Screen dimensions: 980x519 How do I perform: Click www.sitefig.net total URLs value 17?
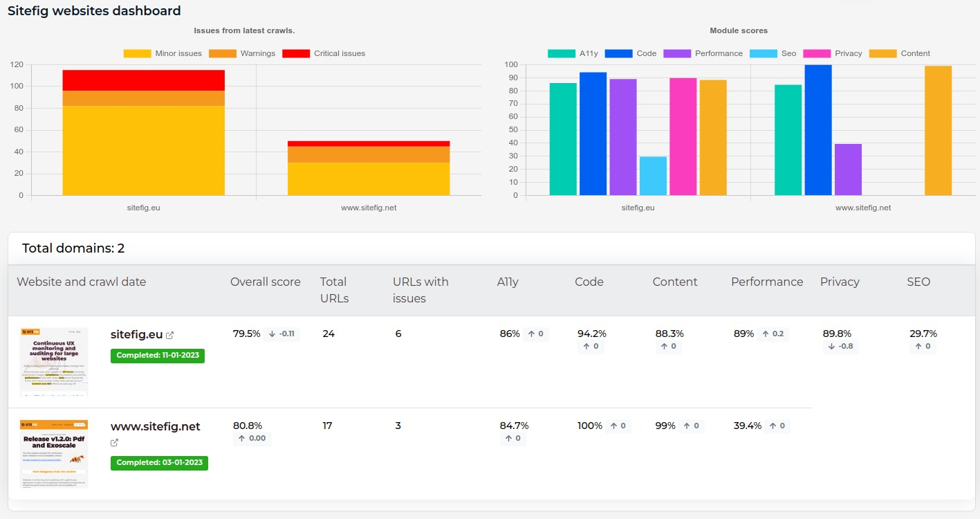[327, 426]
